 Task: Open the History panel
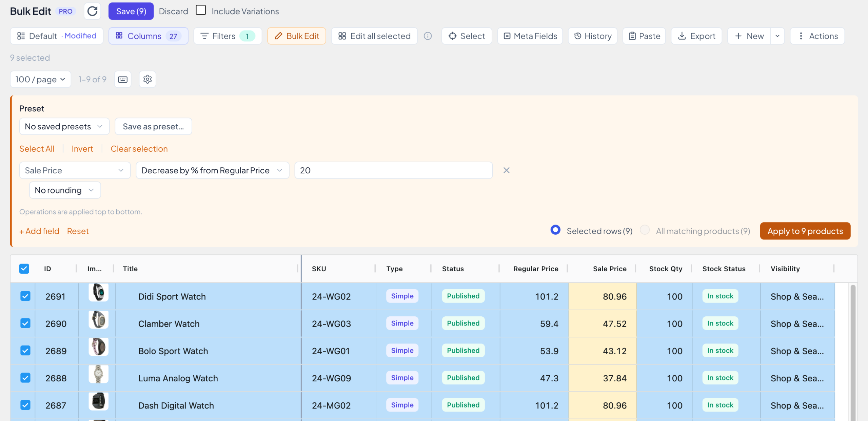pyautogui.click(x=593, y=36)
